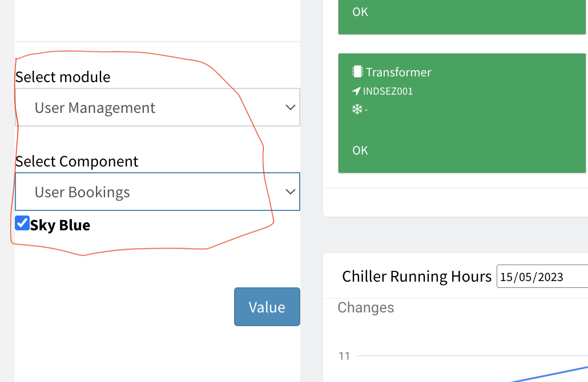Click the chevron arrow of Select Component
The width and height of the screenshot is (588, 382).
pos(290,192)
